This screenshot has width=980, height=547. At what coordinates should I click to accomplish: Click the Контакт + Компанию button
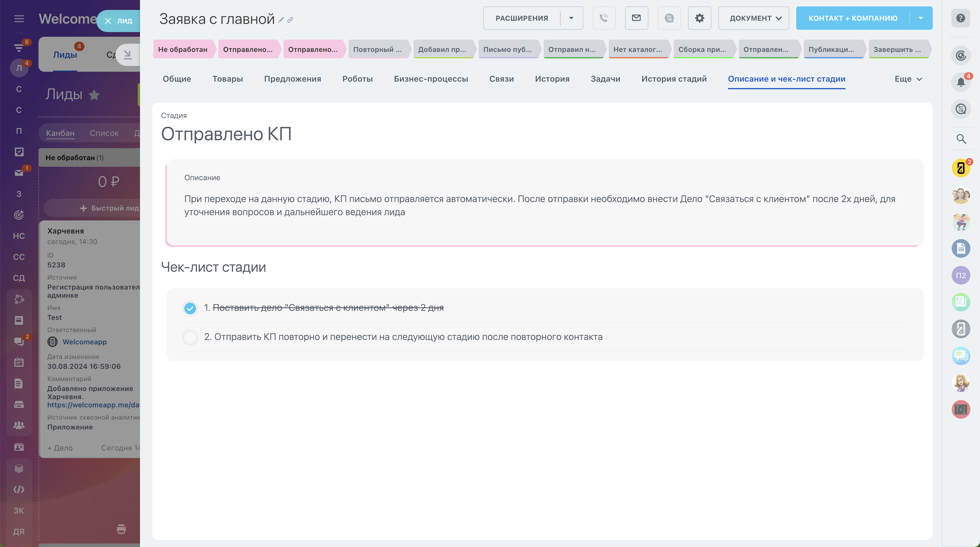coord(853,18)
